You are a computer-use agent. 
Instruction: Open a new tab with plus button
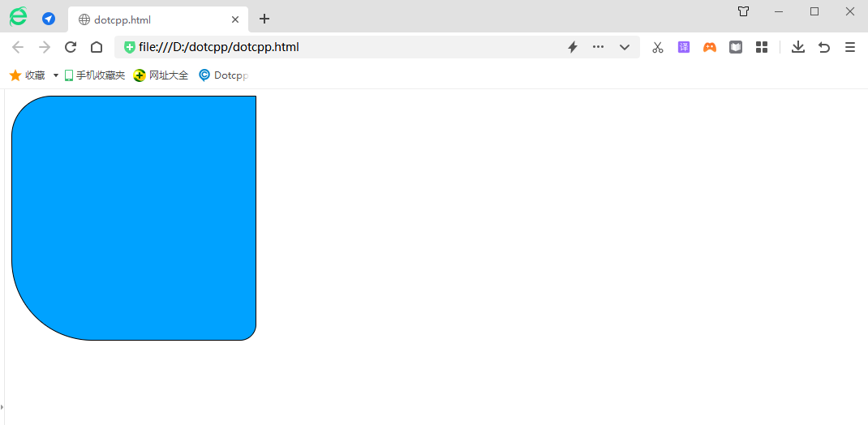click(264, 19)
